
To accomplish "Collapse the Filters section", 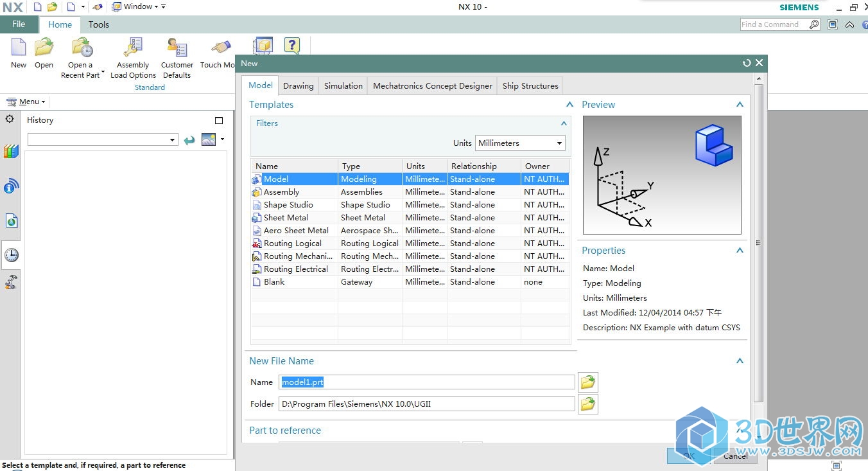I will point(564,123).
